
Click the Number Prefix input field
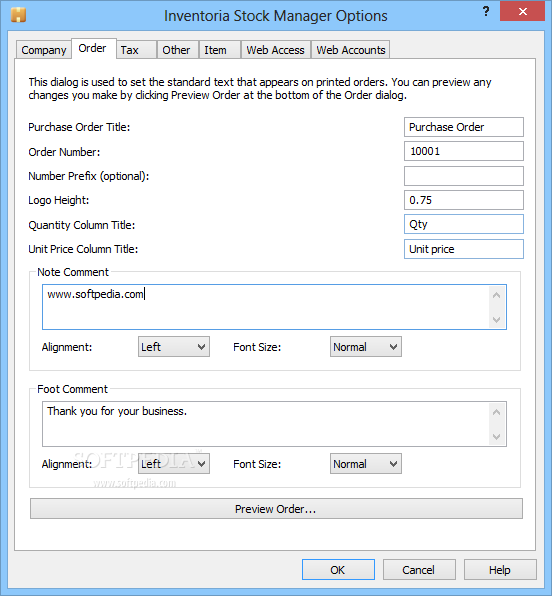pyautogui.click(x=464, y=176)
